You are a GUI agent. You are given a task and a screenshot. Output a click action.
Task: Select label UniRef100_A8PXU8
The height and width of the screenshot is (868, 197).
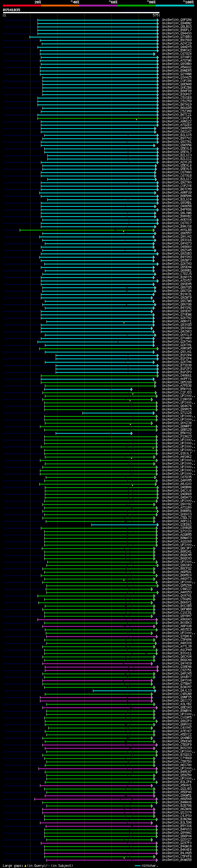(x=177, y=626)
